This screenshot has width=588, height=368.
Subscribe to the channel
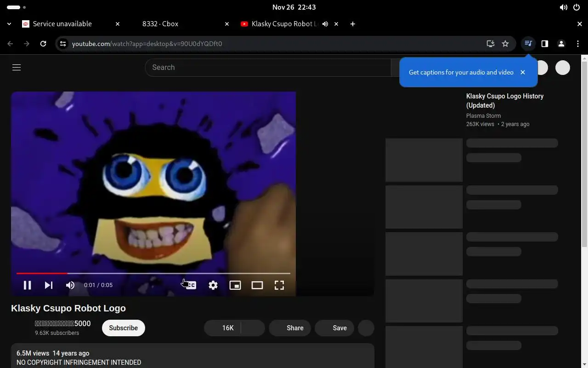point(124,328)
